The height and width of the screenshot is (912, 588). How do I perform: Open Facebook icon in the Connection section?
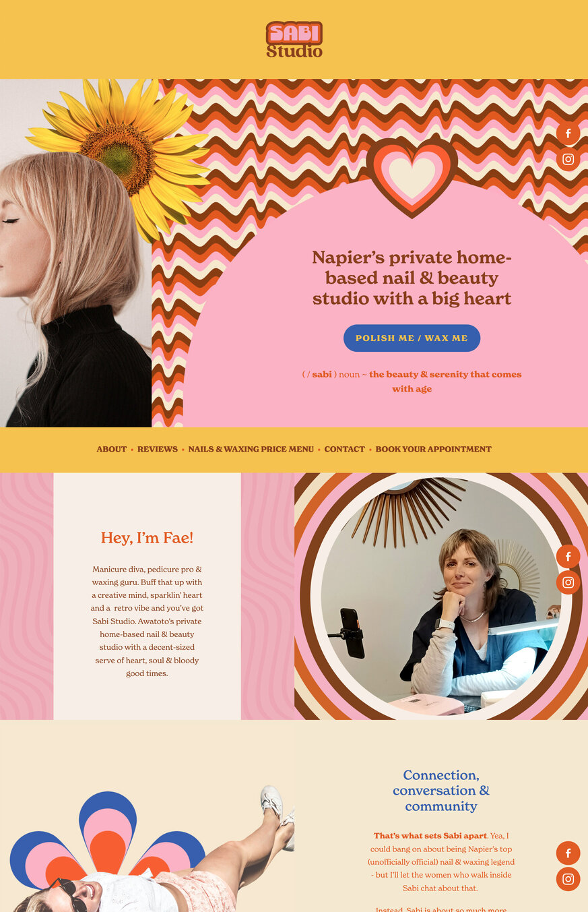coord(568,853)
